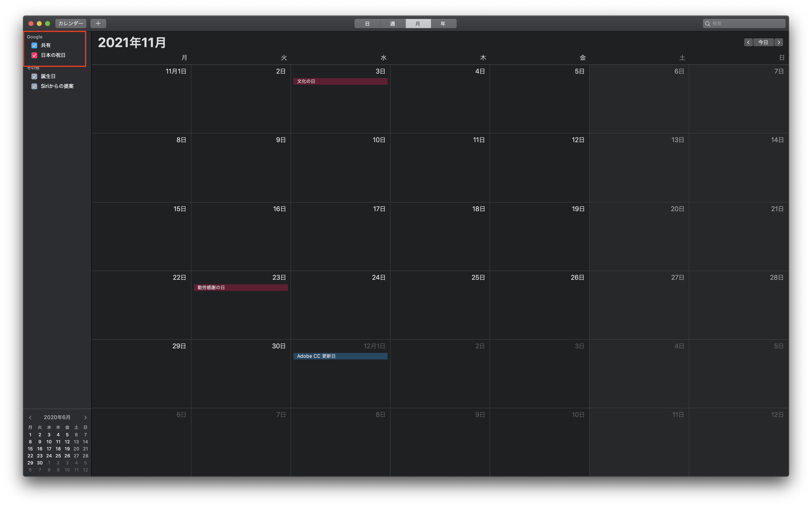Image resolution: width=812 pixels, height=507 pixels.
Task: Switch to 日 (day) view tab
Action: (x=367, y=24)
